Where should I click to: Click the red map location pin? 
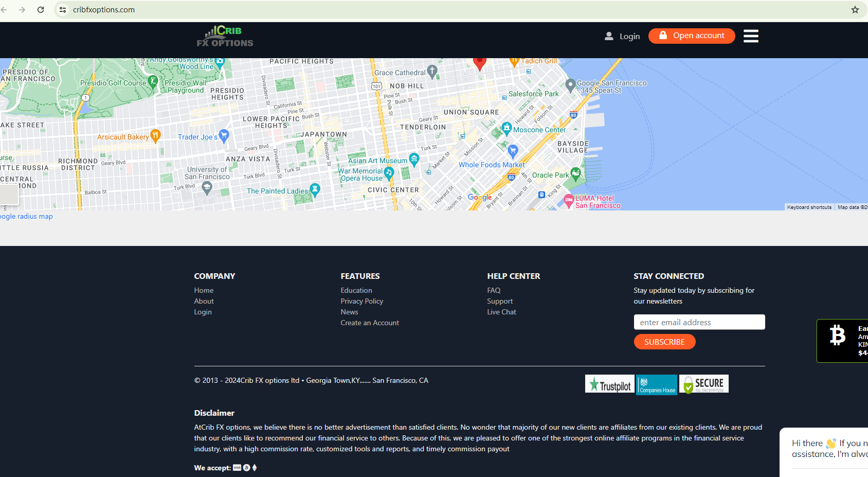coord(480,63)
